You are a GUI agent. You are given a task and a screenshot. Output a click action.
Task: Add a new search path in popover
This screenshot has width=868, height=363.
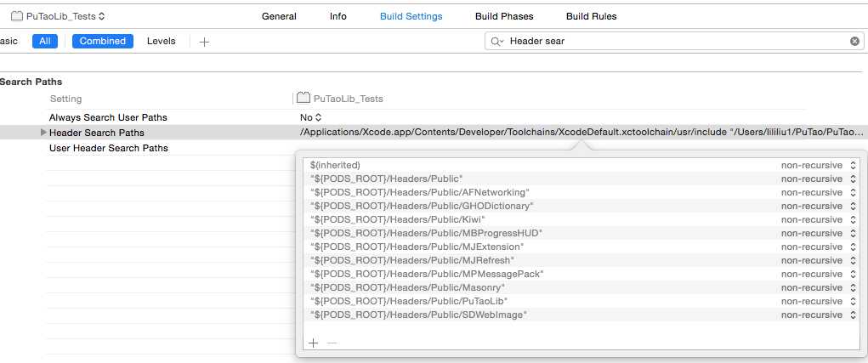[314, 343]
